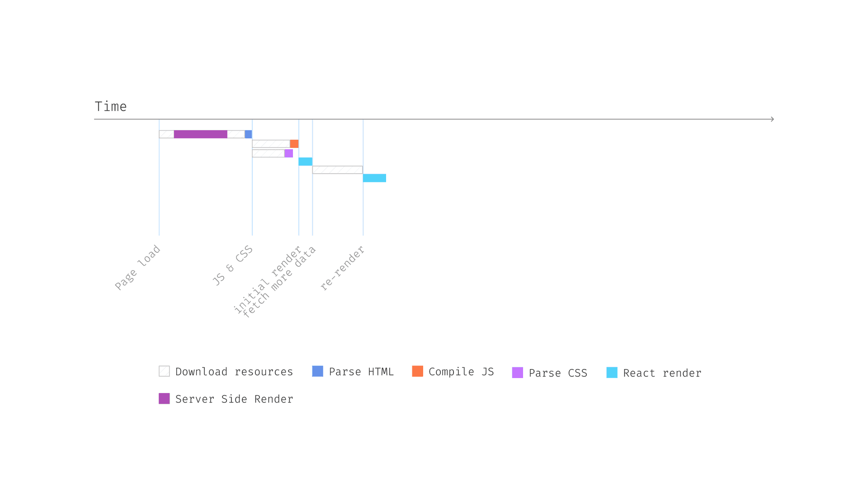Click the "Download resources" legend text

(x=234, y=372)
